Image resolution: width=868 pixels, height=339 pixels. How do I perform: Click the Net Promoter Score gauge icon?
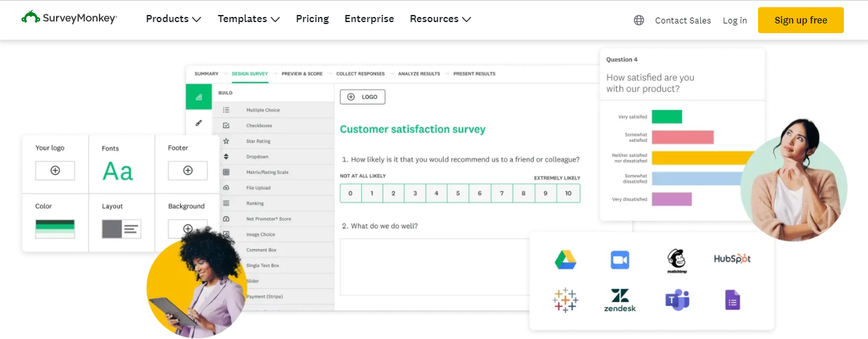point(226,219)
